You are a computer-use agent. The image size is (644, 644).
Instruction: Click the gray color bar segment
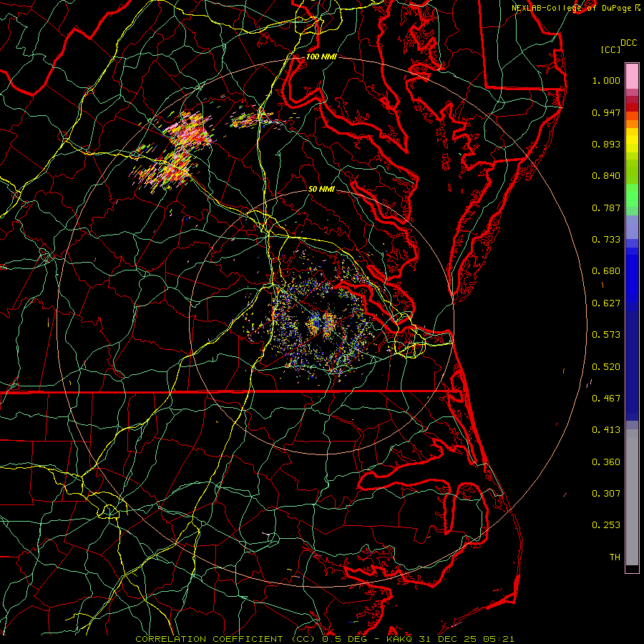[x=632, y=497]
